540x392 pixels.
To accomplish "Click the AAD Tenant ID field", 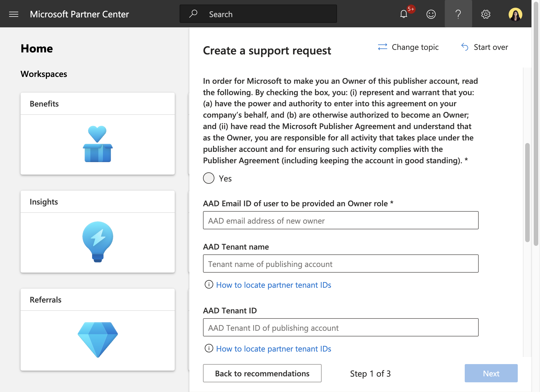I will click(x=341, y=327).
